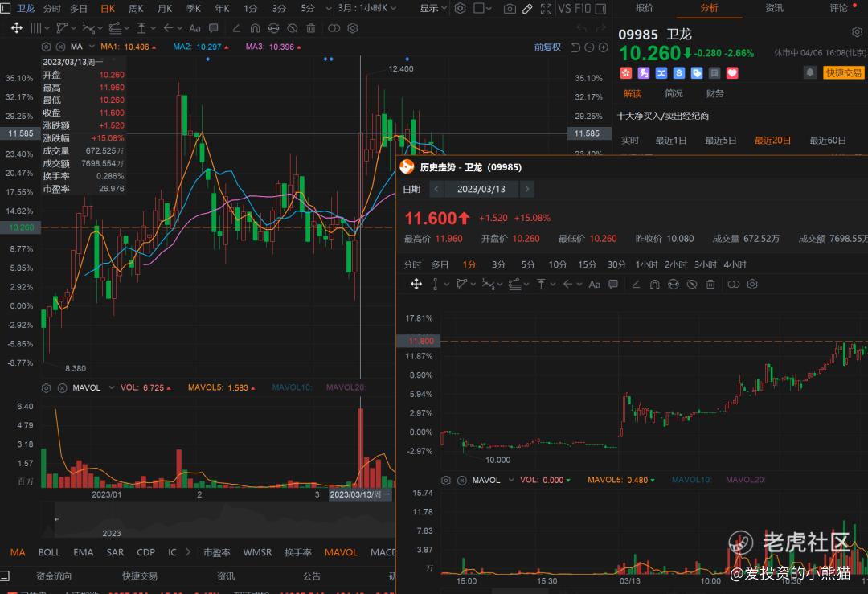Open the MA indicator type dropdown
868x594 pixels.
(92, 47)
